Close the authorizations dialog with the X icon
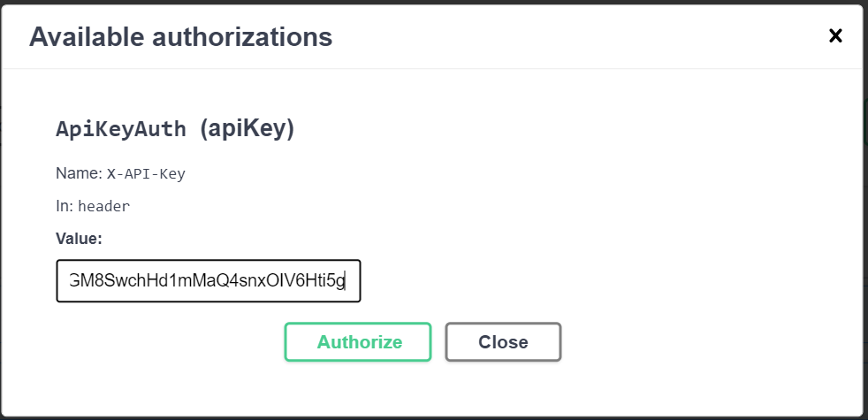The image size is (868, 420). tap(834, 35)
